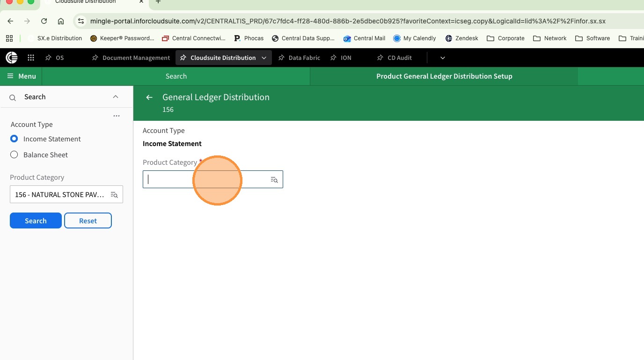Screen dimensions: 644x360
Task: Reload the browser page
Action: (x=44, y=21)
